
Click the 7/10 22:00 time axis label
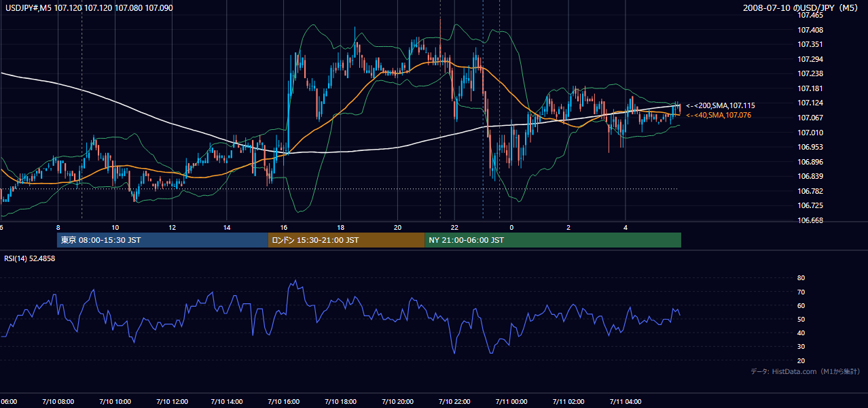(x=455, y=402)
